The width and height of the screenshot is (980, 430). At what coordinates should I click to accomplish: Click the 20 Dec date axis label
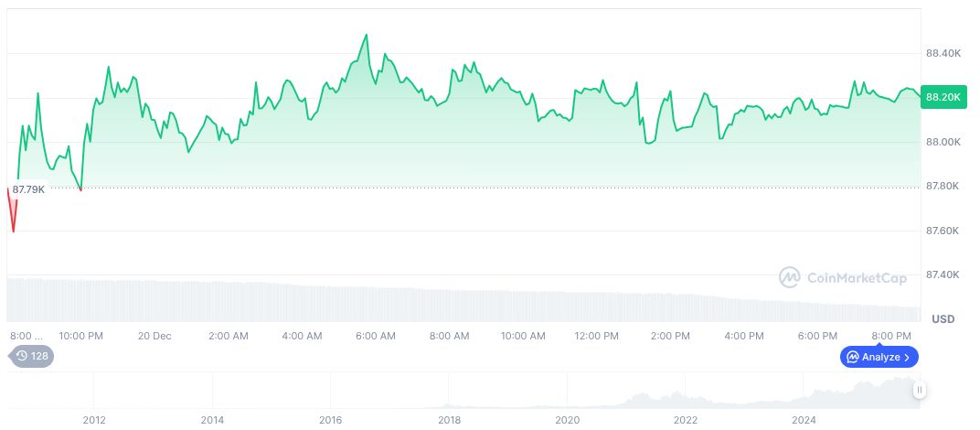click(154, 336)
